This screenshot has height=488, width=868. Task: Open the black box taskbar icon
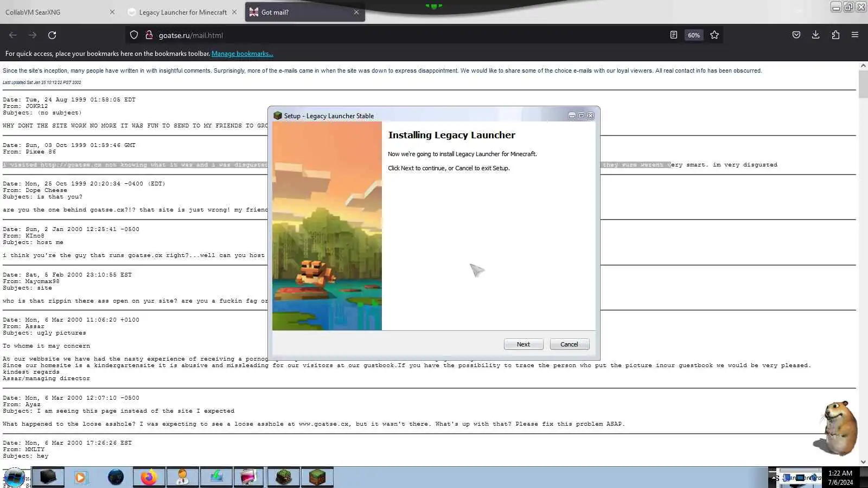pyautogui.click(x=48, y=477)
